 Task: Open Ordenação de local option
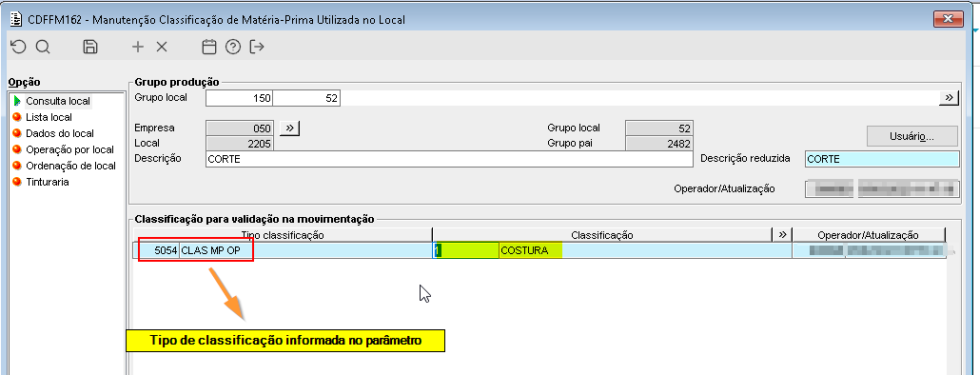pyautogui.click(x=70, y=167)
